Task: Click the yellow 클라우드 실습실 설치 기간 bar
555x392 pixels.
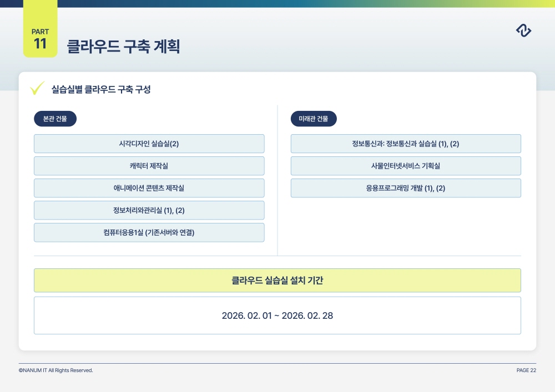Action: pos(277,281)
